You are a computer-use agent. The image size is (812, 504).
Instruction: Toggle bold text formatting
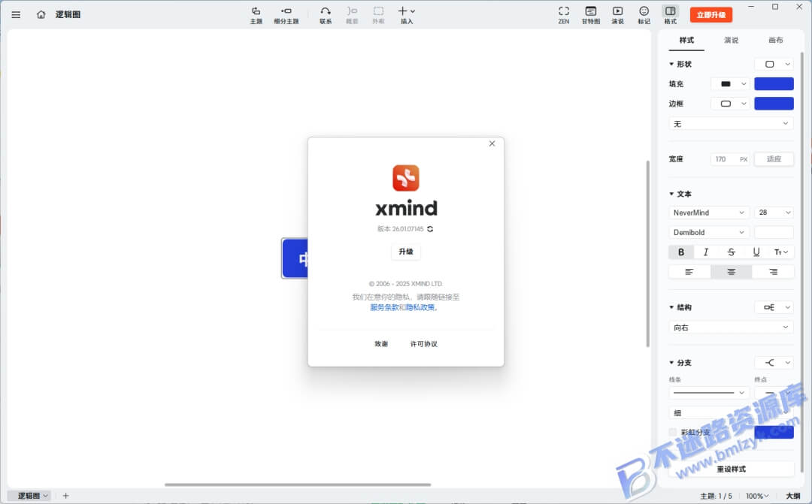point(681,252)
